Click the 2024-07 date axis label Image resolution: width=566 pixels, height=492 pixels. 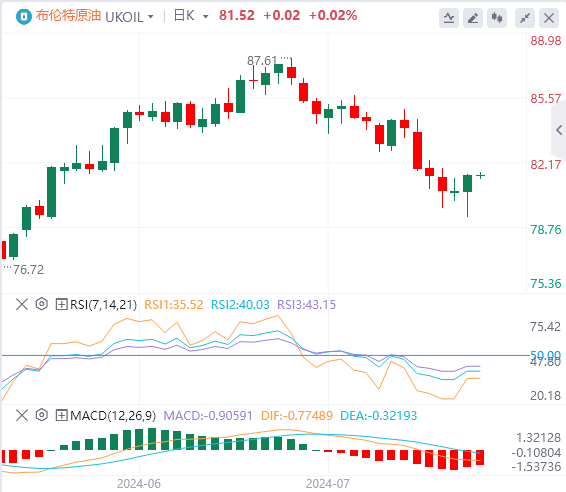[x=328, y=484]
